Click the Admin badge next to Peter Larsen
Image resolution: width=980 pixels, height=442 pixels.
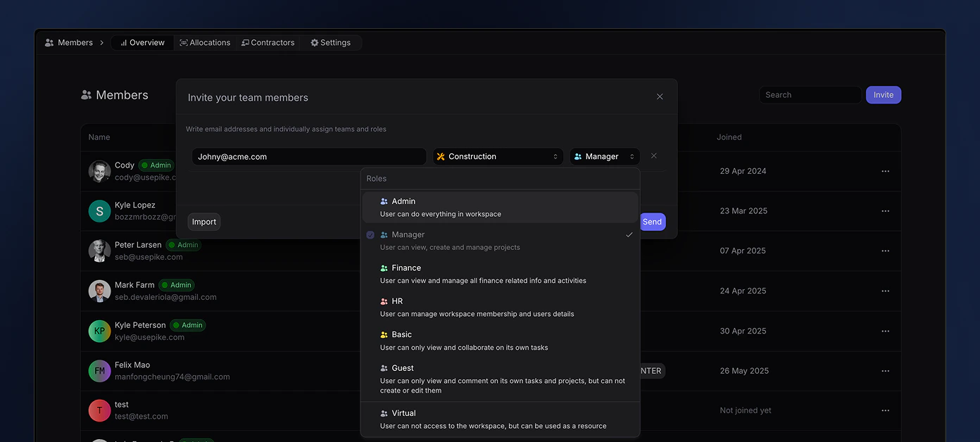184,245
